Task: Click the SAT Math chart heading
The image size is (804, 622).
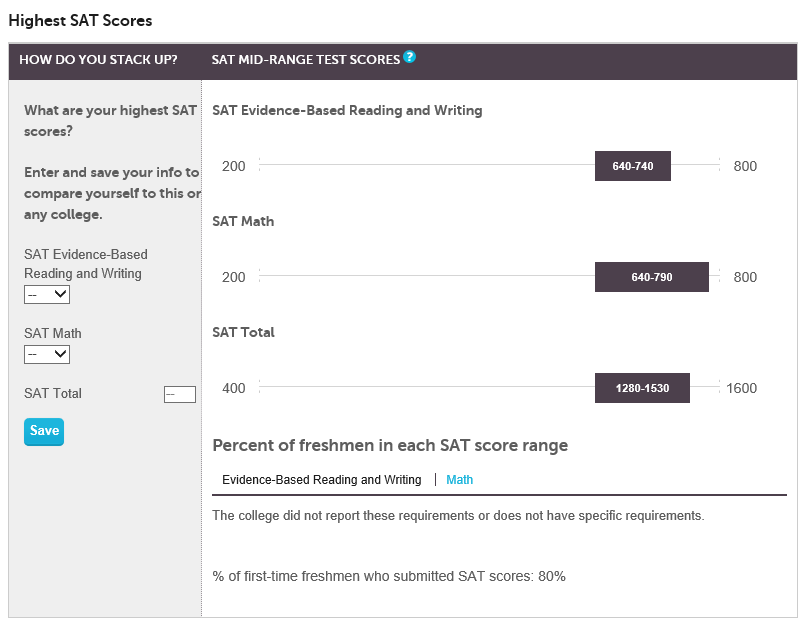Action: click(x=243, y=222)
